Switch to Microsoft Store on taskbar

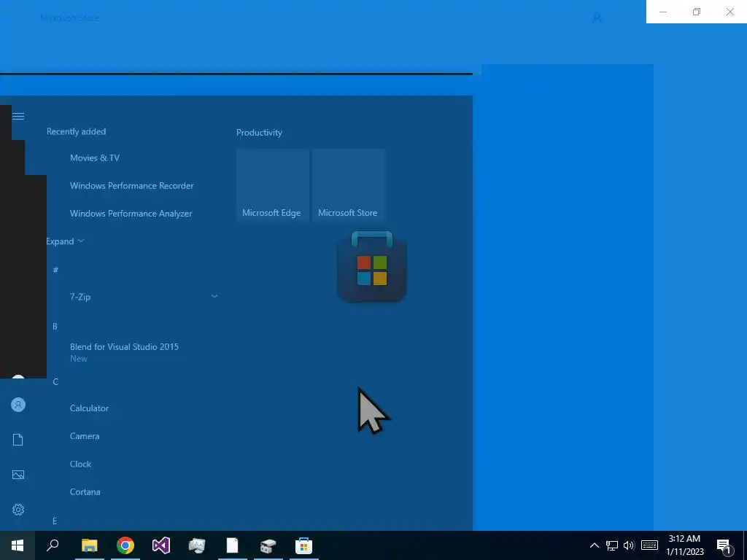coord(303,545)
